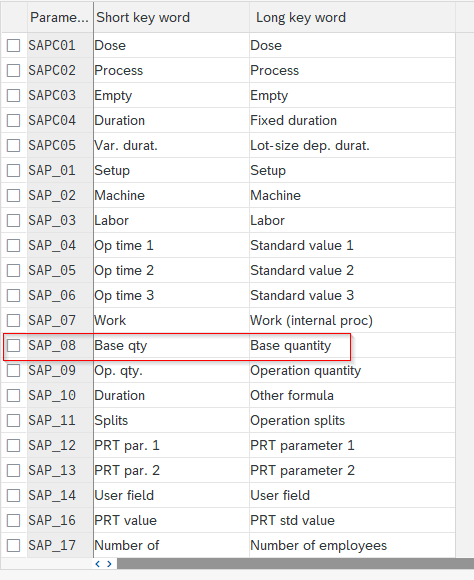474x580 pixels.
Task: Select the SAPC01 parameter cell
Action: click(60, 45)
